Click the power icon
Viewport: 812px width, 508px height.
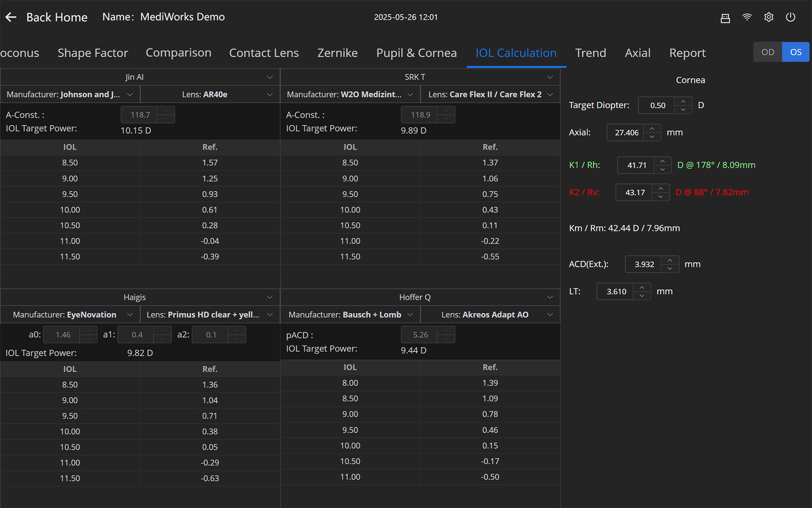tap(790, 17)
